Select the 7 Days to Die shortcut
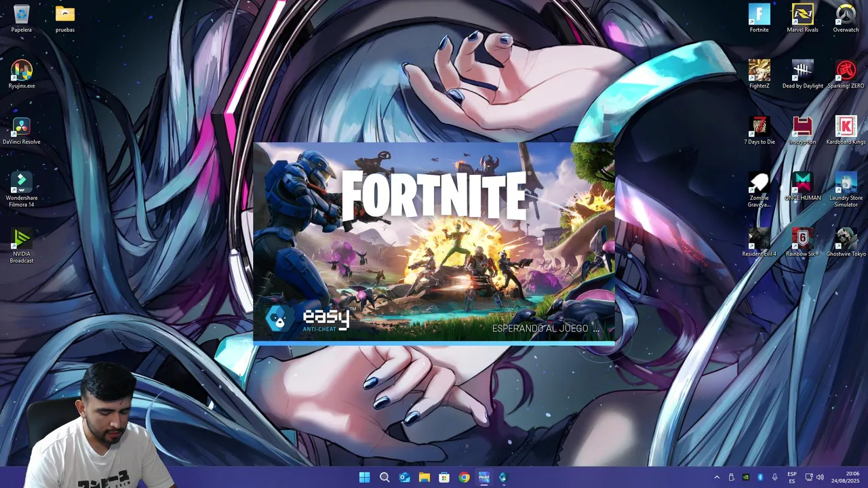868x488 pixels. coord(759,131)
